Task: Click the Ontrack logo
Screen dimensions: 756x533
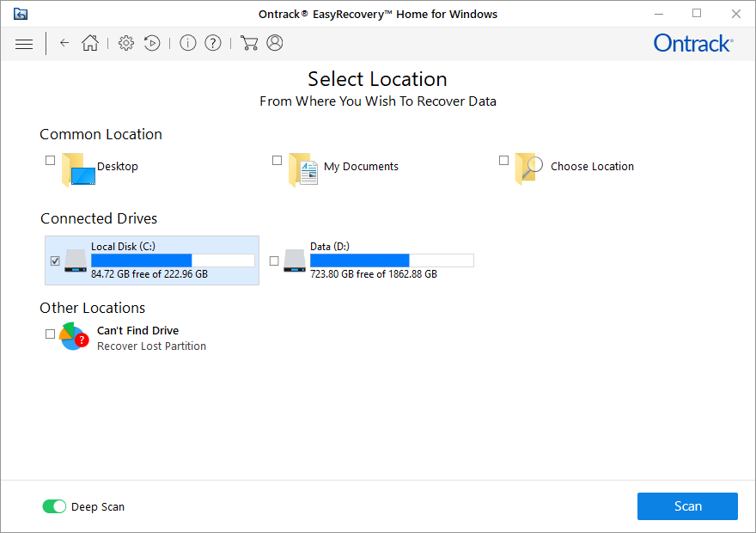Action: pyautogui.click(x=693, y=43)
